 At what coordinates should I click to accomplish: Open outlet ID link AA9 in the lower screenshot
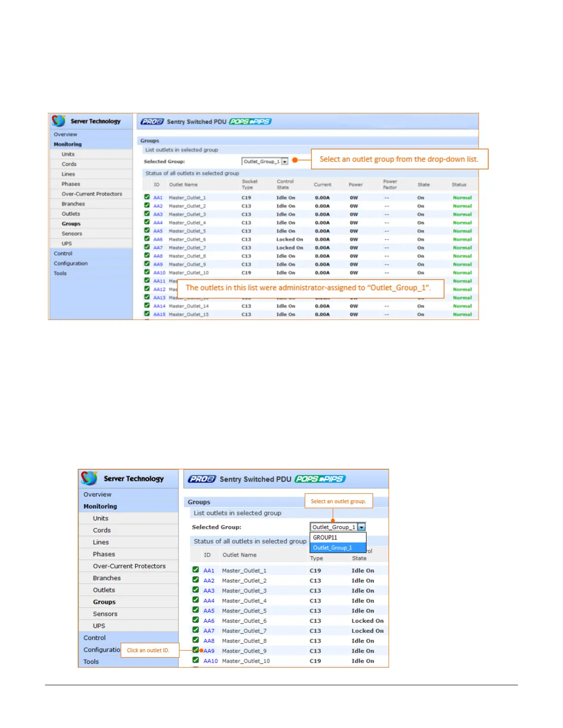[x=209, y=651]
